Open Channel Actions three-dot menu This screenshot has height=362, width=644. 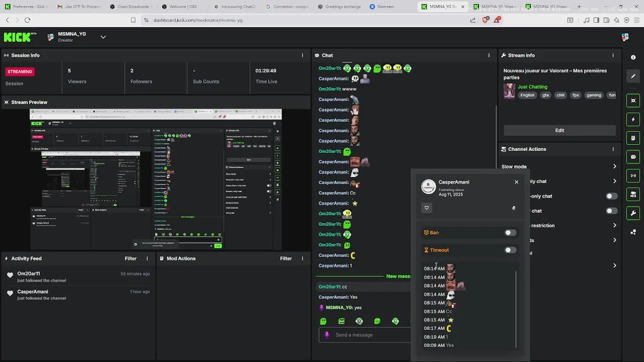point(613,149)
